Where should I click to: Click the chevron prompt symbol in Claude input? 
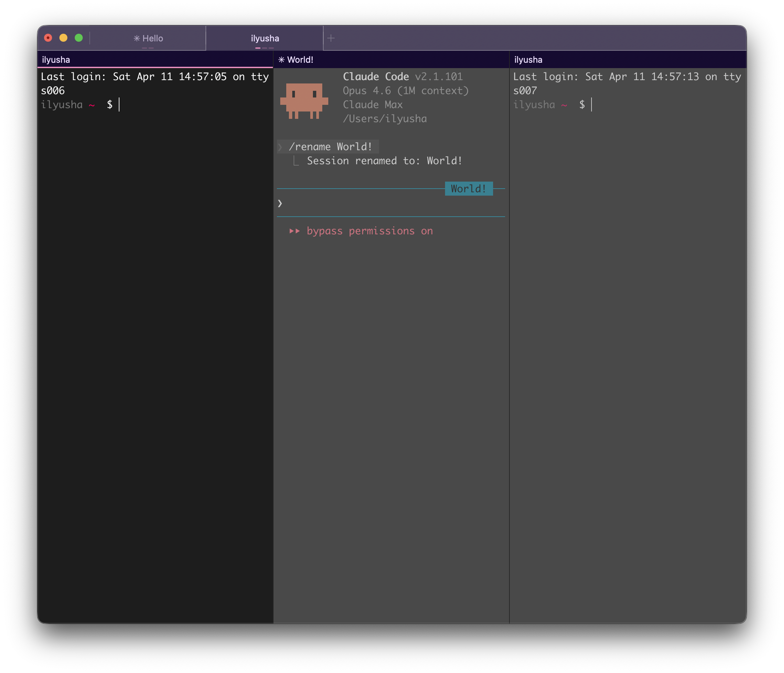[x=280, y=203]
